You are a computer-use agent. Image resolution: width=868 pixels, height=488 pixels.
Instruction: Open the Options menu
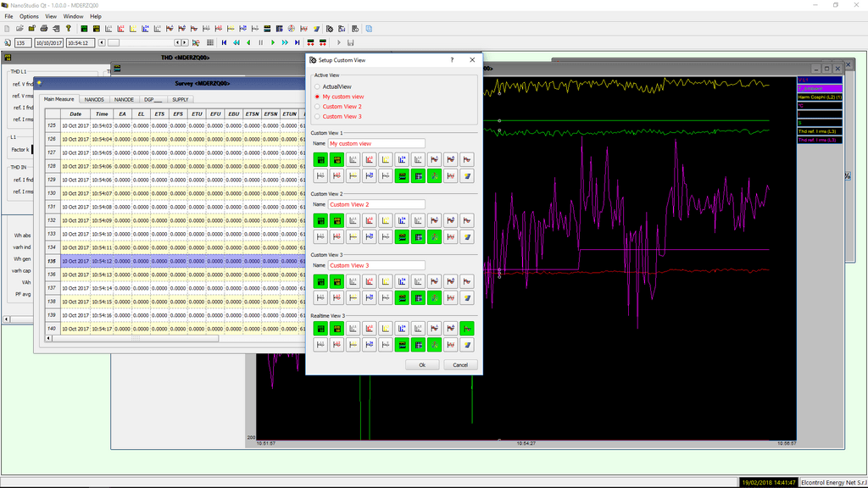[29, 16]
